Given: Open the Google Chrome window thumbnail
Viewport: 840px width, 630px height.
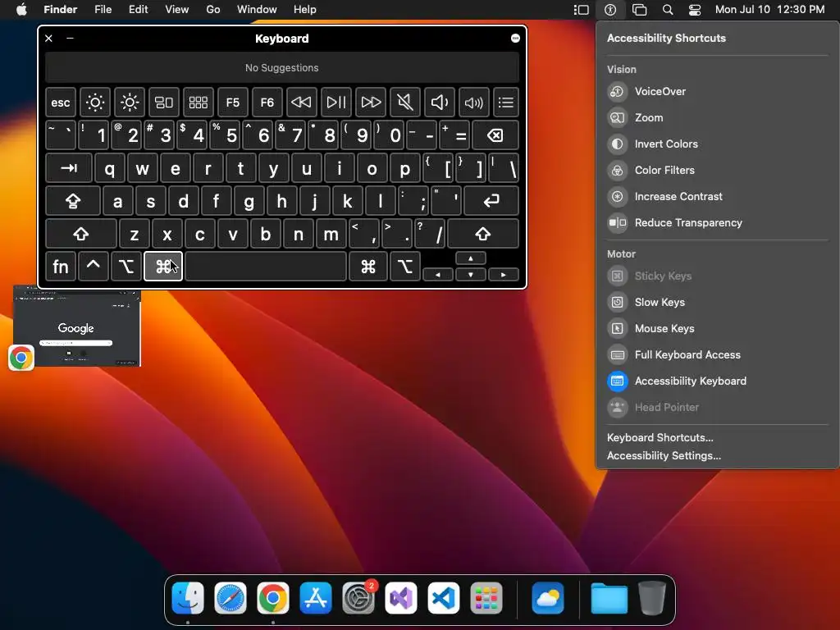Looking at the screenshot, I should click(77, 326).
